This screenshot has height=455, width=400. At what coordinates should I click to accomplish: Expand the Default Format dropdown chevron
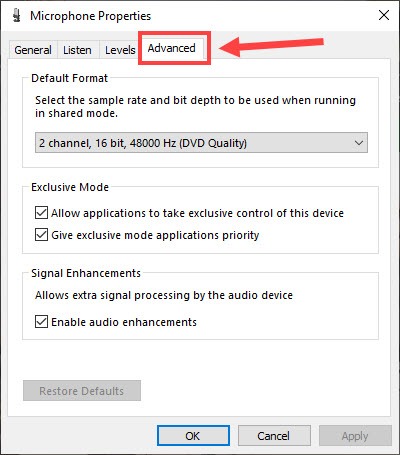coord(359,143)
